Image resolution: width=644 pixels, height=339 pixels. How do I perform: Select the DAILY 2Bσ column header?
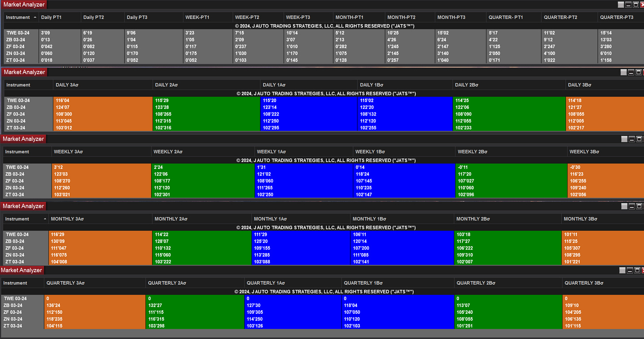pos(509,85)
